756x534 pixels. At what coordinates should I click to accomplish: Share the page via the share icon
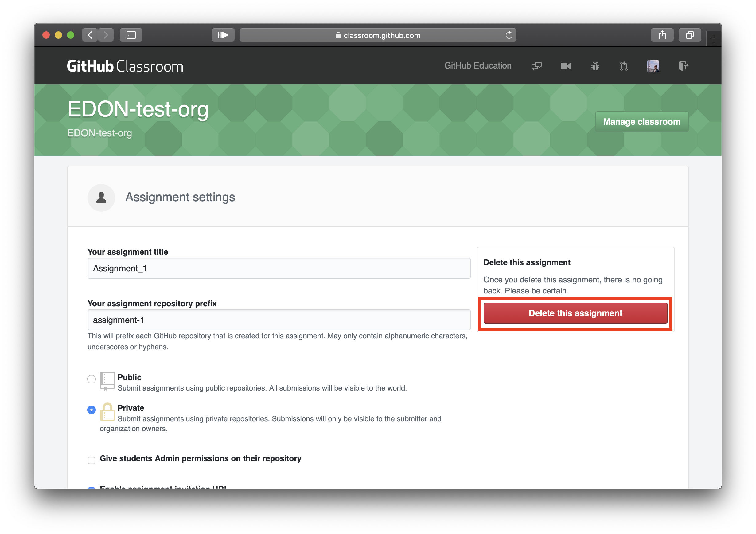tap(662, 35)
